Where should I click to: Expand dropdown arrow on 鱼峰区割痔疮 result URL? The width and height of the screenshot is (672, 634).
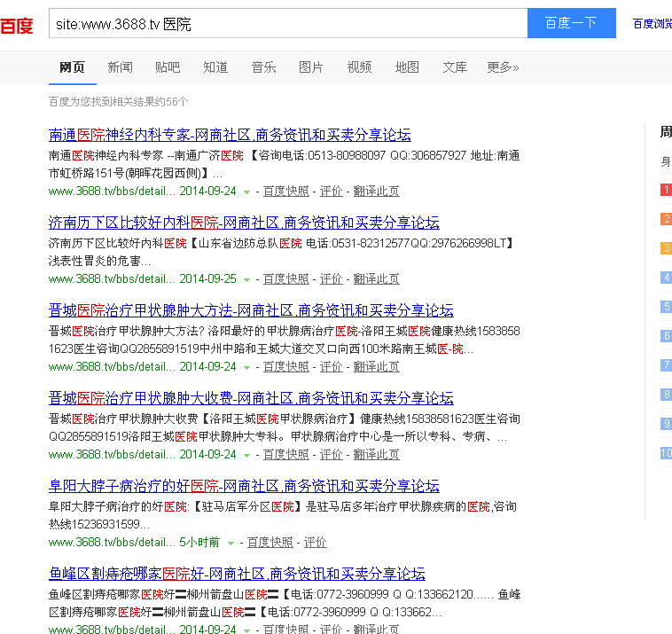point(246,630)
